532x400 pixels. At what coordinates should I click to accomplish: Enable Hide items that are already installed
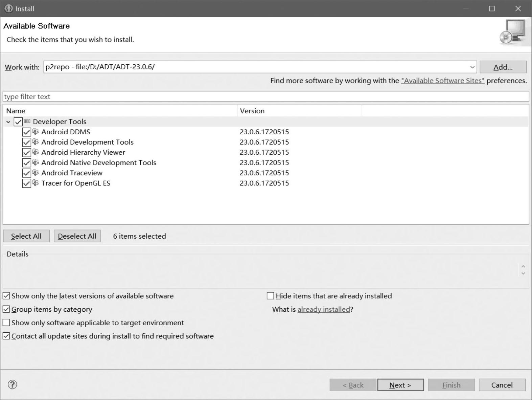pos(270,296)
